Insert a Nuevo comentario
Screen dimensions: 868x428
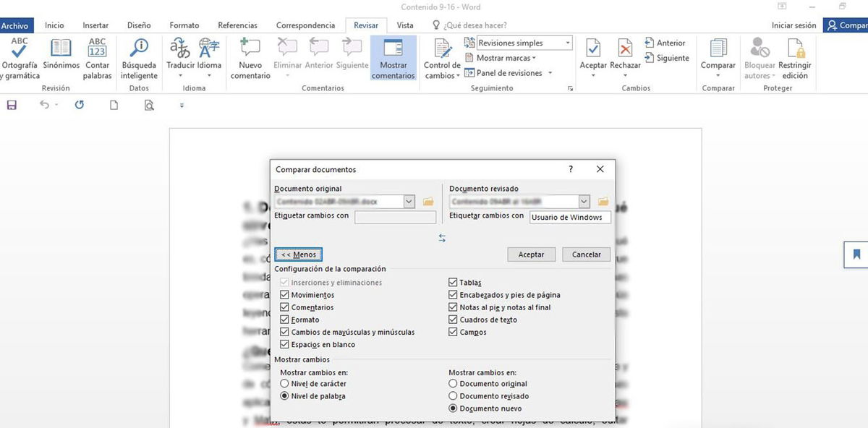click(x=250, y=58)
